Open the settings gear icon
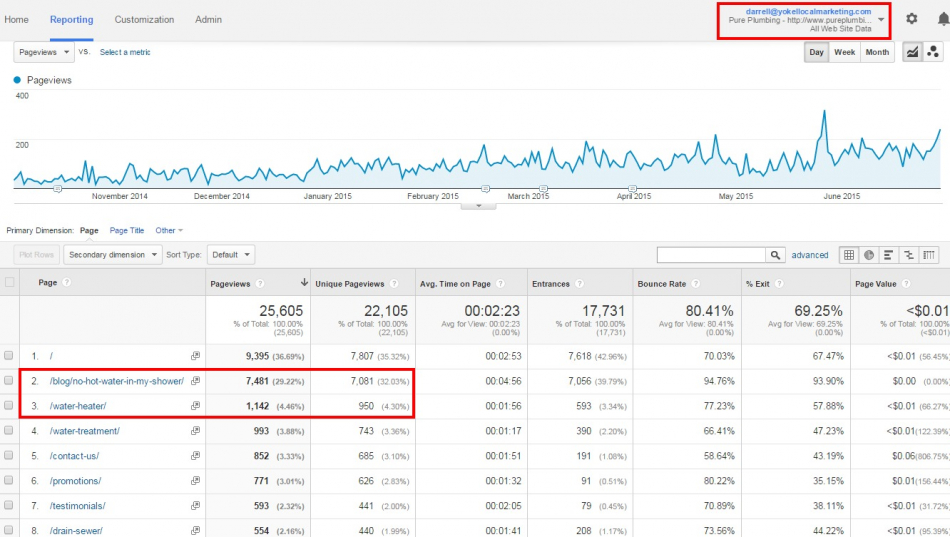This screenshot has width=950, height=537. tap(911, 19)
